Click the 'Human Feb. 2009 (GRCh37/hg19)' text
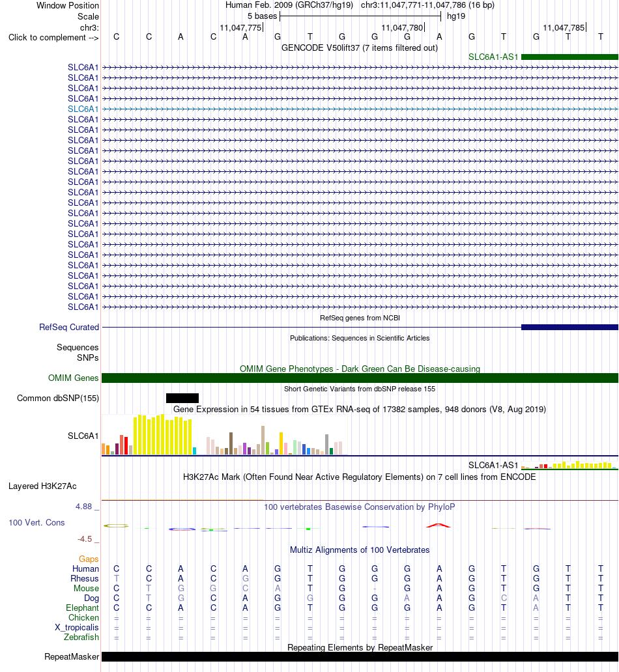619x672 pixels. (289, 5)
